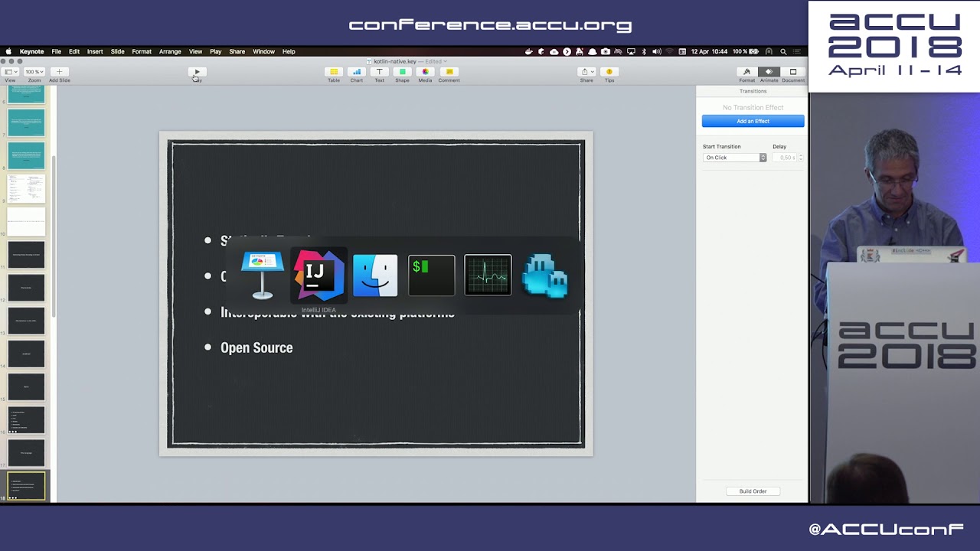Click the Delay value field
Screen dimensions: 980x551
pos(785,158)
